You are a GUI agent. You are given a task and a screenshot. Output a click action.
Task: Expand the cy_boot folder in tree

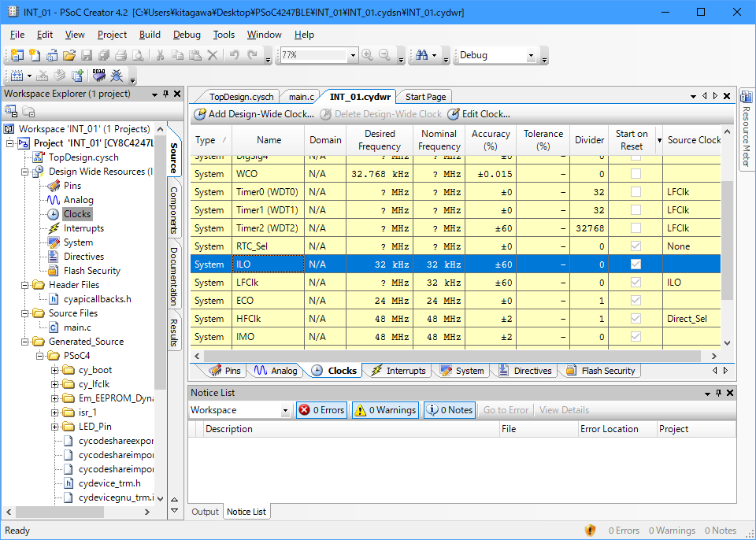[56, 370]
